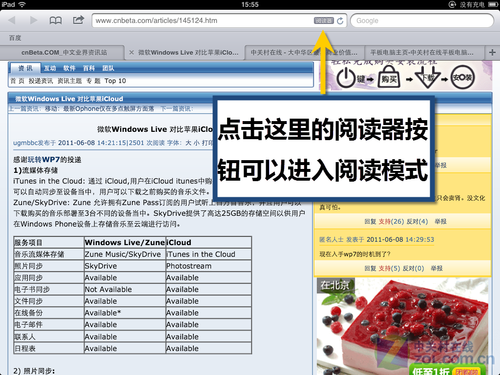The height and width of the screenshot is (375, 500).
Task: Switch to the 中关村在线 tab
Action: [304, 52]
